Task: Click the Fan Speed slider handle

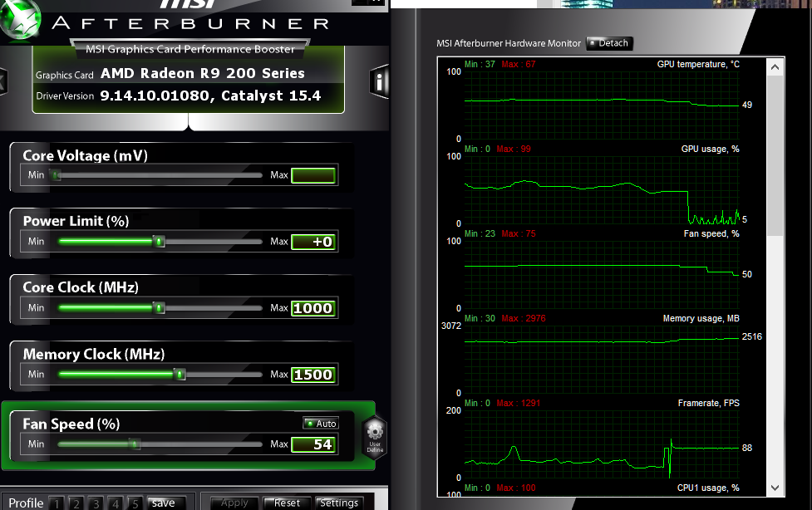Action: pos(135,444)
